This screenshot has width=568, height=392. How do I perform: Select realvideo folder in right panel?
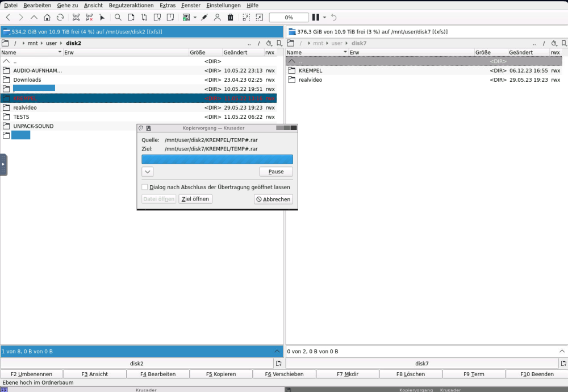[424, 80]
